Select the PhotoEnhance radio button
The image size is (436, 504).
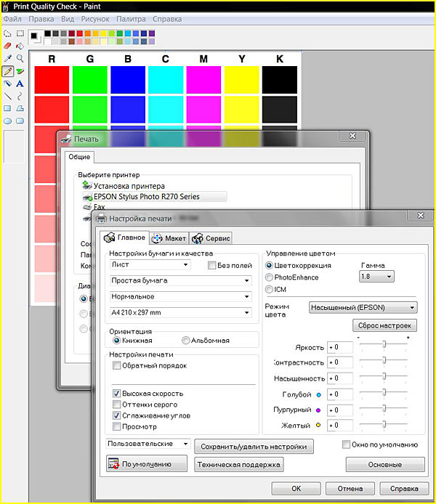[269, 277]
